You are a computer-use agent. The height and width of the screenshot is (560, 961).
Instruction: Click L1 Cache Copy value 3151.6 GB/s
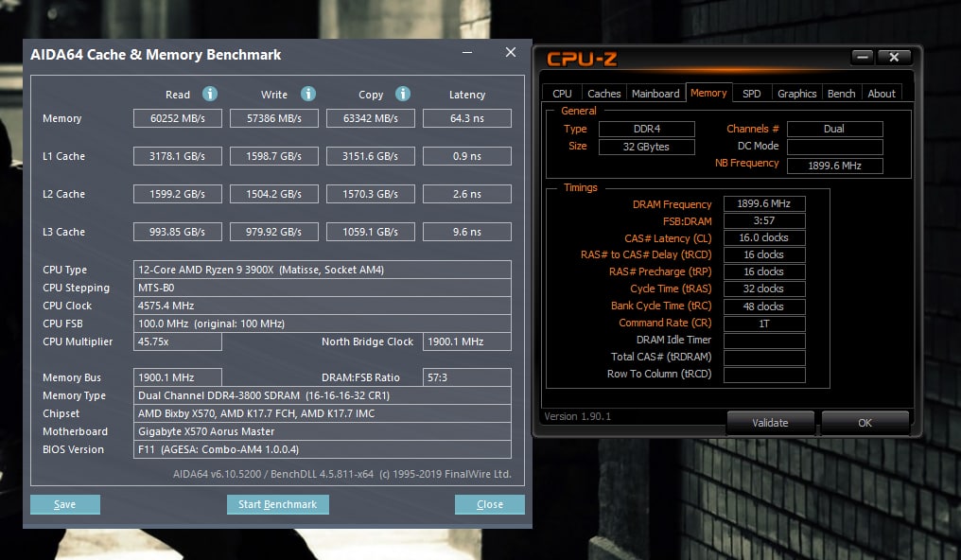pyautogui.click(x=370, y=156)
